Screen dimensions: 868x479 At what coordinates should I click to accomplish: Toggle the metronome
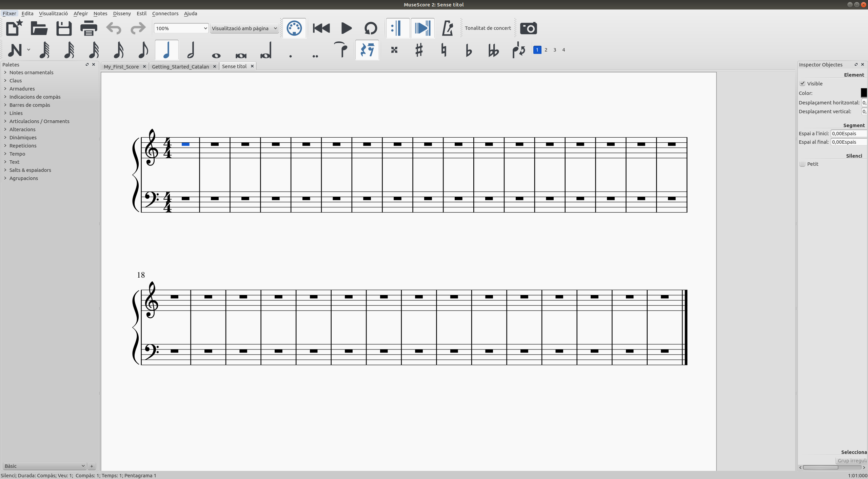click(448, 28)
